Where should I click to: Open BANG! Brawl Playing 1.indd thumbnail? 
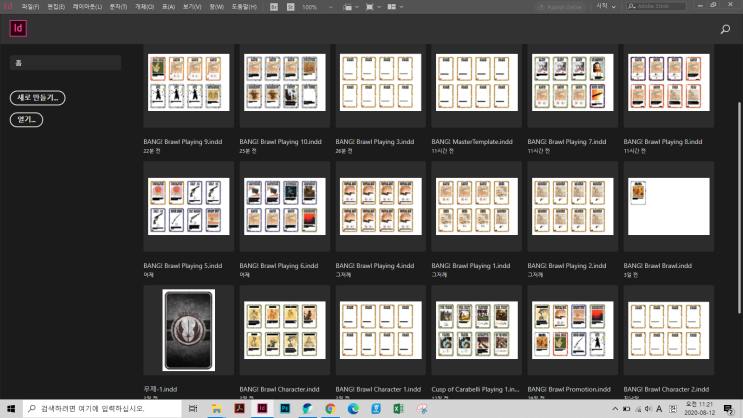(477, 207)
